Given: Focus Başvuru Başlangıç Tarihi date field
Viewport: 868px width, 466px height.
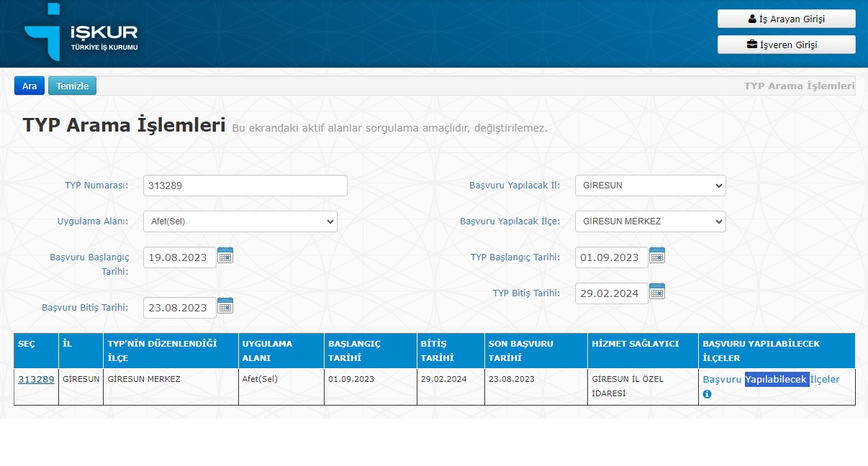Looking at the screenshot, I should [180, 257].
